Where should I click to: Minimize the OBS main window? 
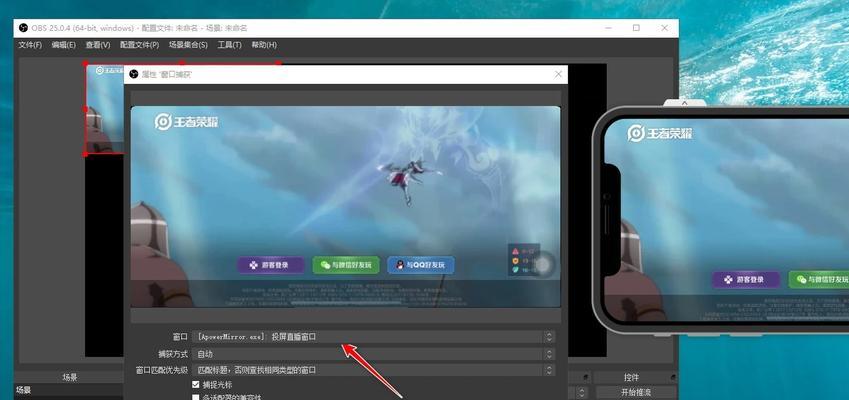coord(608,28)
